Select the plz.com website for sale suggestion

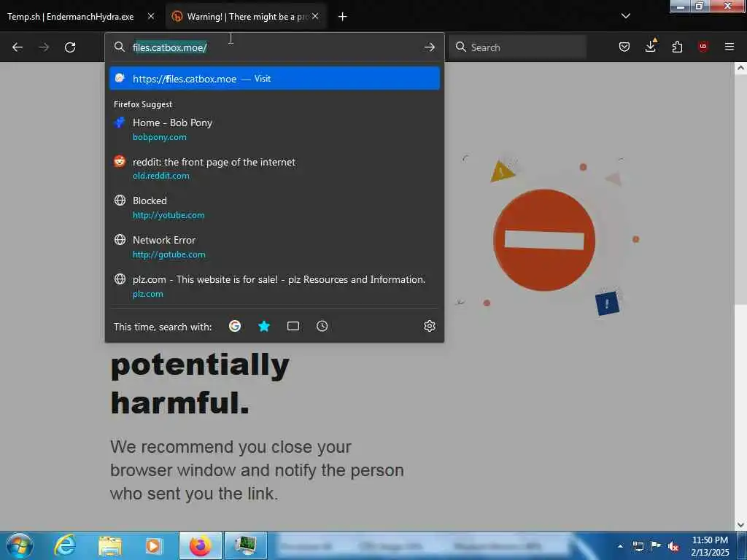274,286
